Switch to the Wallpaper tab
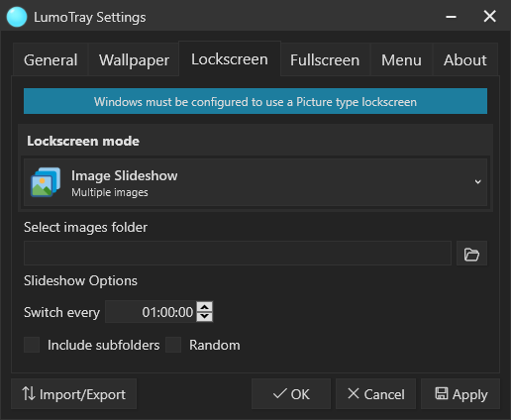 pyautogui.click(x=134, y=60)
